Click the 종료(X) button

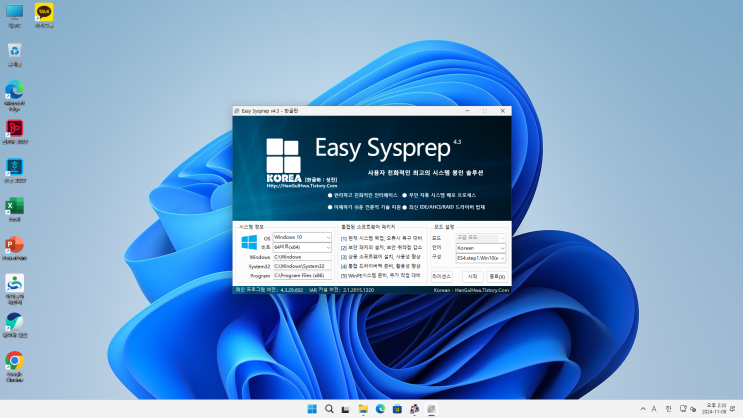tap(497, 276)
